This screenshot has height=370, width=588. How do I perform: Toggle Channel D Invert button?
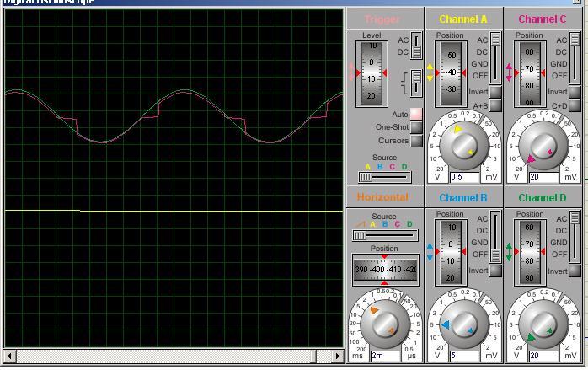coord(575,271)
